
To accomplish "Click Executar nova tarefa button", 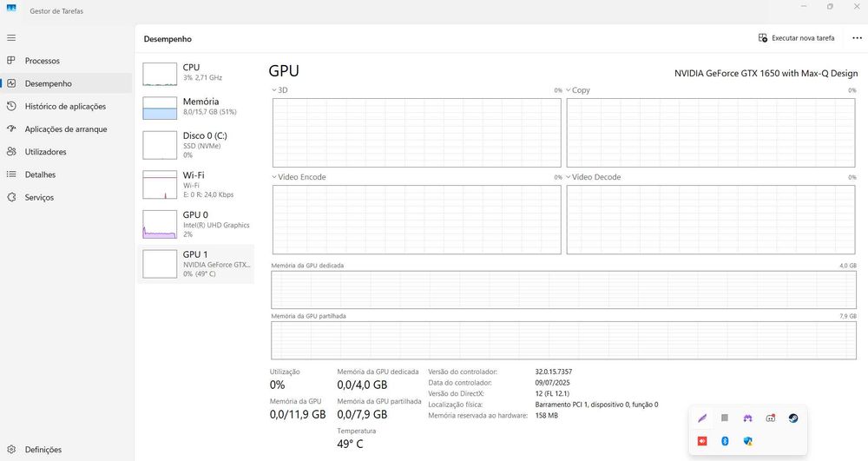I will pos(796,38).
